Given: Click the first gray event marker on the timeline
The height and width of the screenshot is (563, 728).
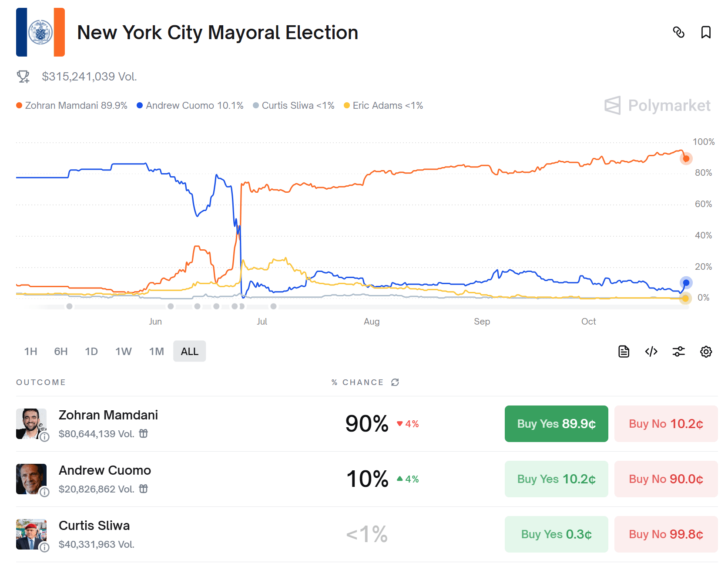Looking at the screenshot, I should coord(69,306).
